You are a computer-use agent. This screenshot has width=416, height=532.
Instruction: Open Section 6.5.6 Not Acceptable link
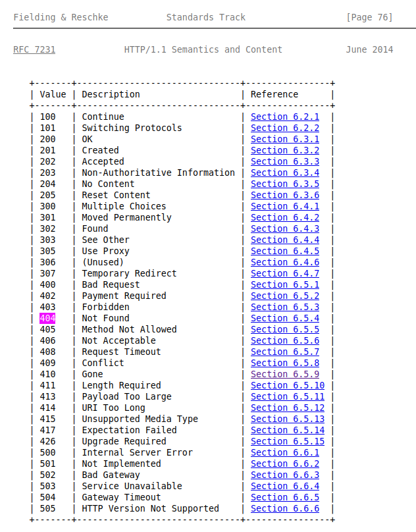click(285, 340)
